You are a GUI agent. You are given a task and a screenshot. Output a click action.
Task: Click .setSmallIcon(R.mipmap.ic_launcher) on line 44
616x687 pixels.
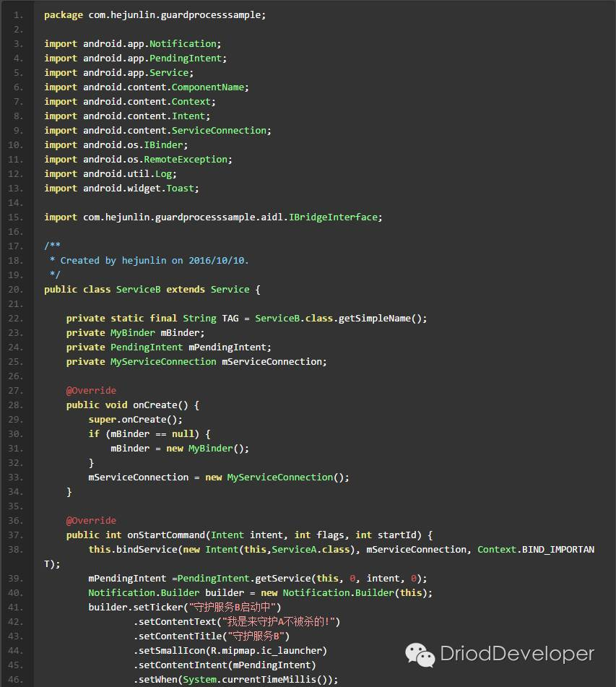[230, 652]
